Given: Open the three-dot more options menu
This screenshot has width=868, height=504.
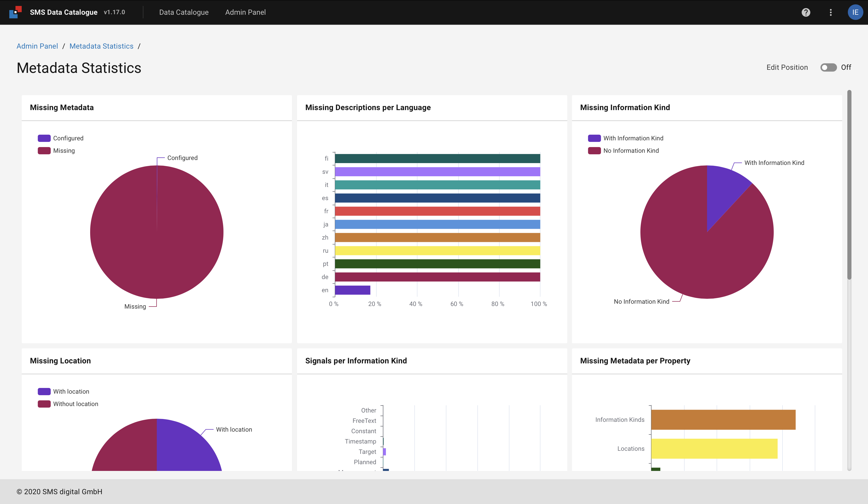Looking at the screenshot, I should [831, 12].
